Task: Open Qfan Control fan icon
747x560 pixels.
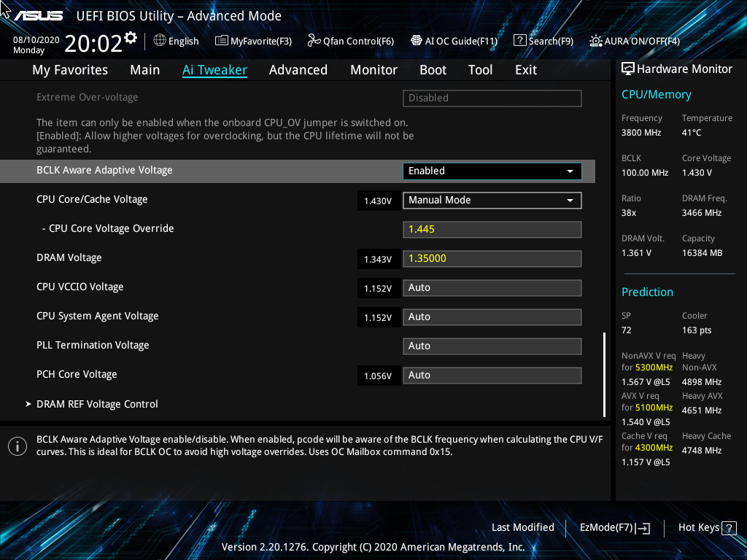Action: point(314,41)
